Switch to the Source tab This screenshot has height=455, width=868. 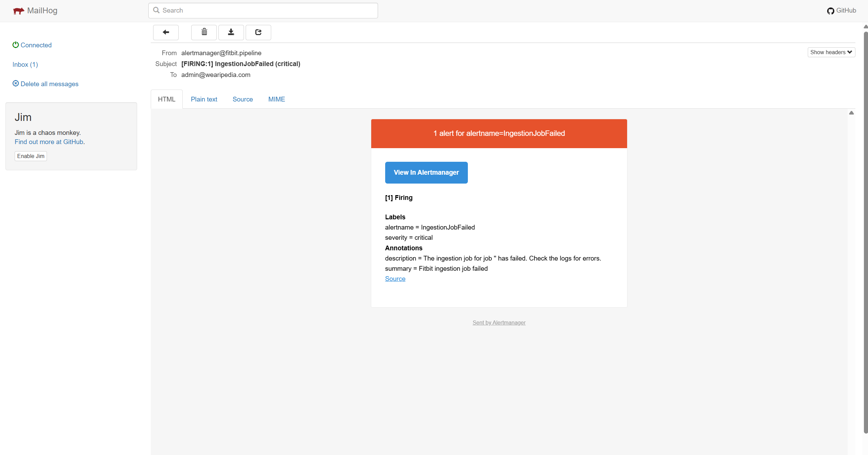[x=243, y=99]
